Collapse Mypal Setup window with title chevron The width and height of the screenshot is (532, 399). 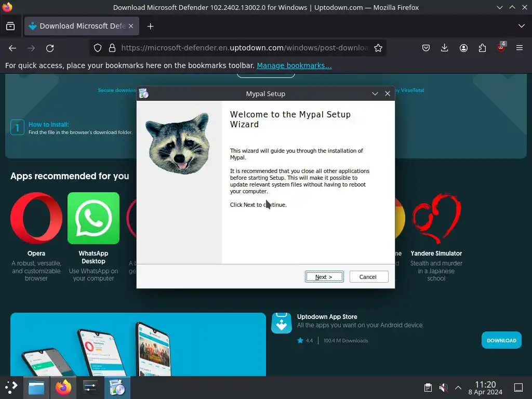(375, 94)
